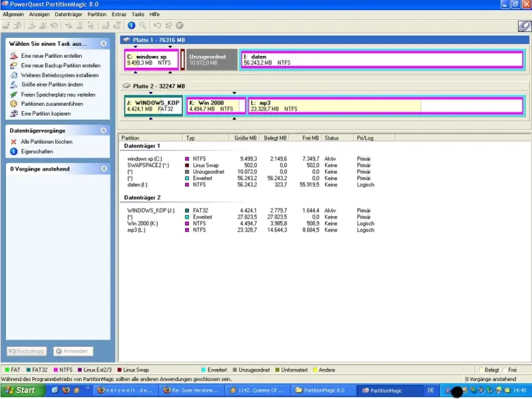Click the Eine neue Backup-Partition erstellen icon
The width and height of the screenshot is (532, 399).
coord(14,66)
